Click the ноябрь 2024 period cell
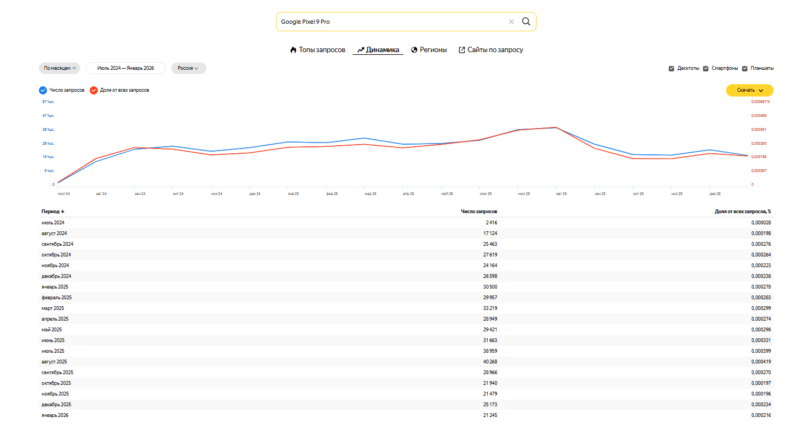The width and height of the screenshot is (800, 437). pos(55,266)
